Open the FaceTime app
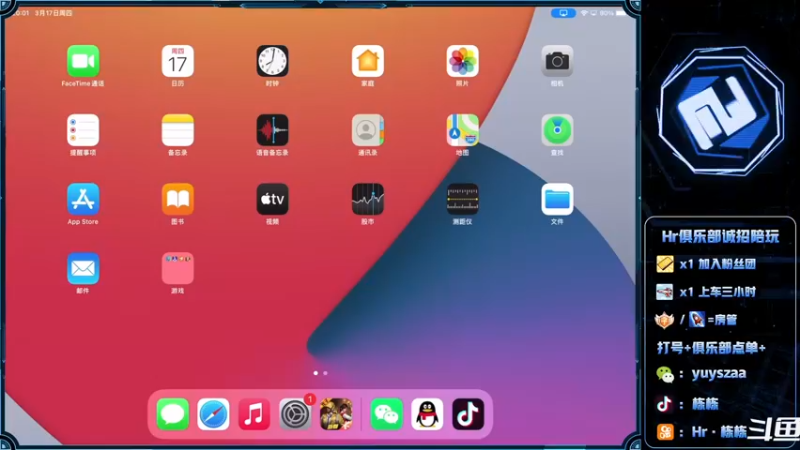 point(83,61)
